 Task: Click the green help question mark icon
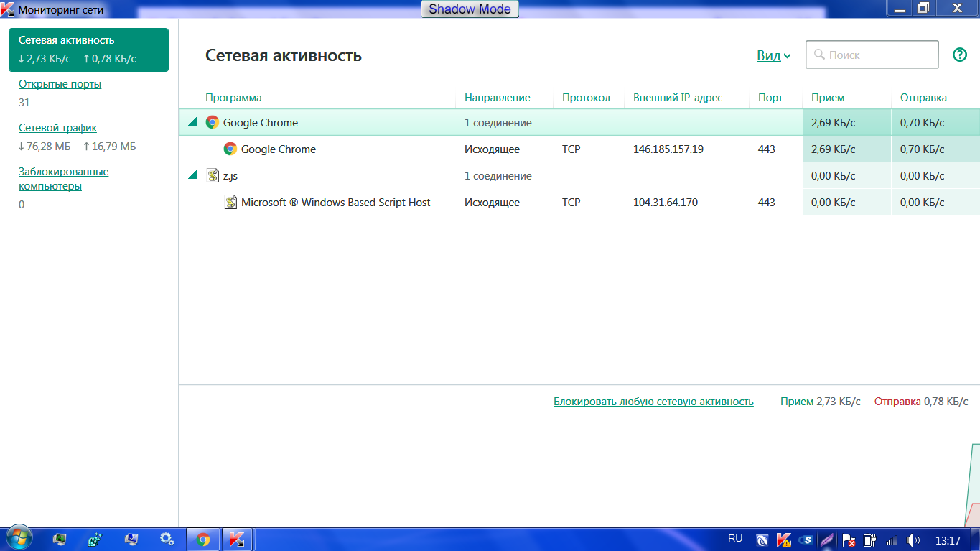tap(960, 55)
